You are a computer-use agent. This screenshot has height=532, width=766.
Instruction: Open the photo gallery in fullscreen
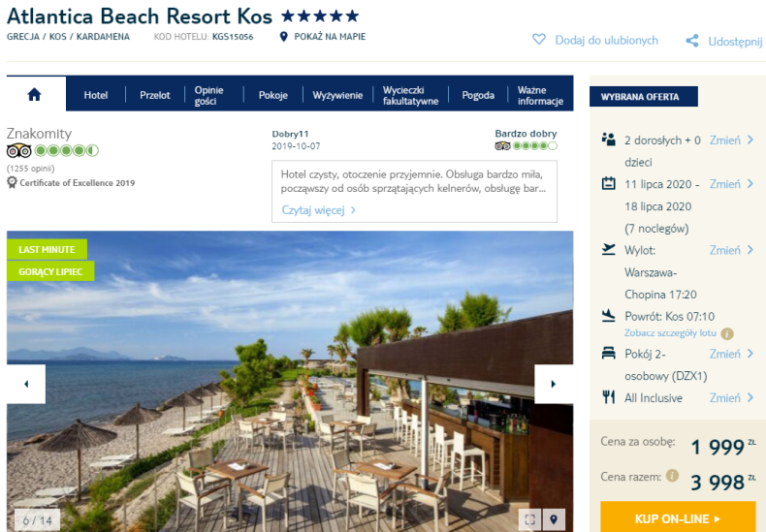[x=529, y=519]
